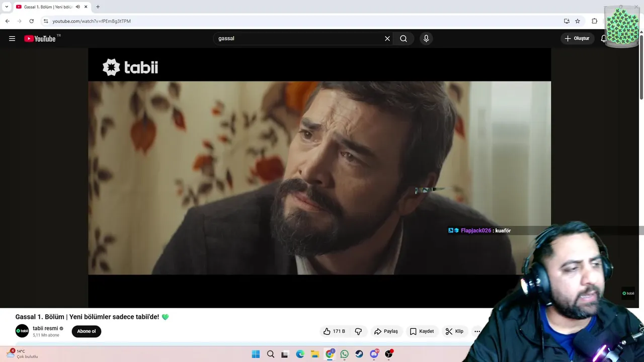Create a clip with the Klip button
This screenshot has height=362, width=644.
454,331
